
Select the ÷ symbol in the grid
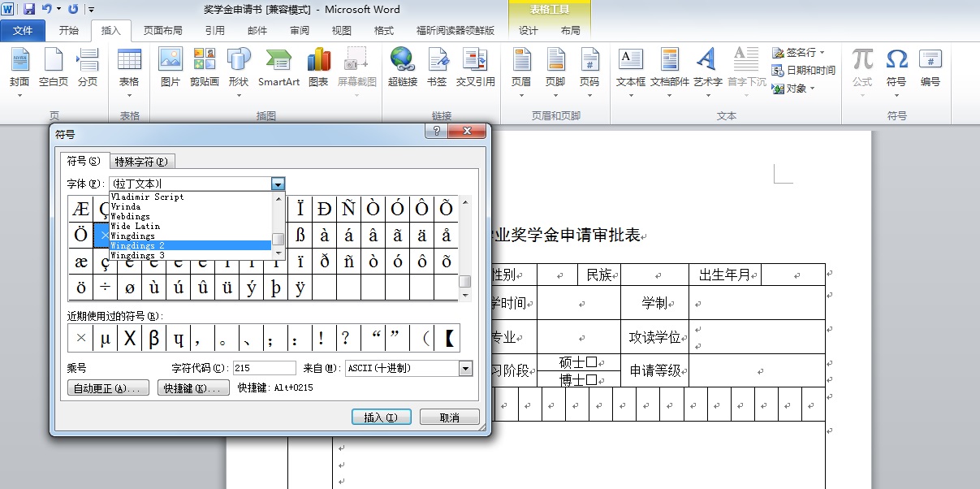click(x=105, y=288)
